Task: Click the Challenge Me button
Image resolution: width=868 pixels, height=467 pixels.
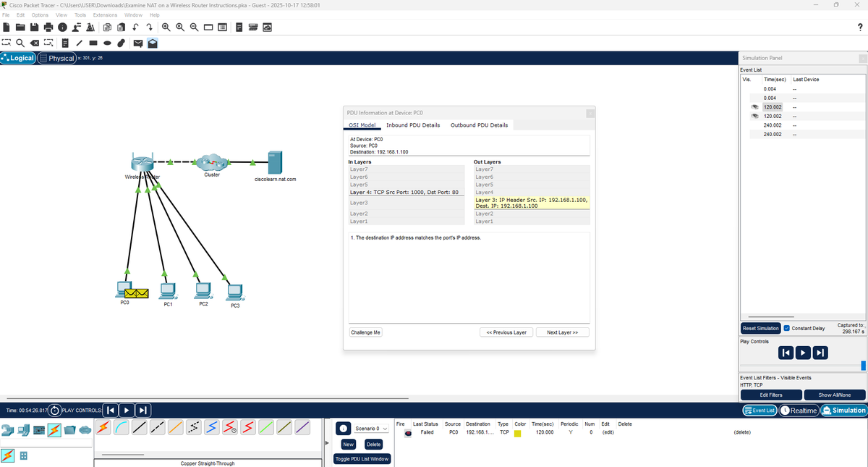Action: coord(365,332)
